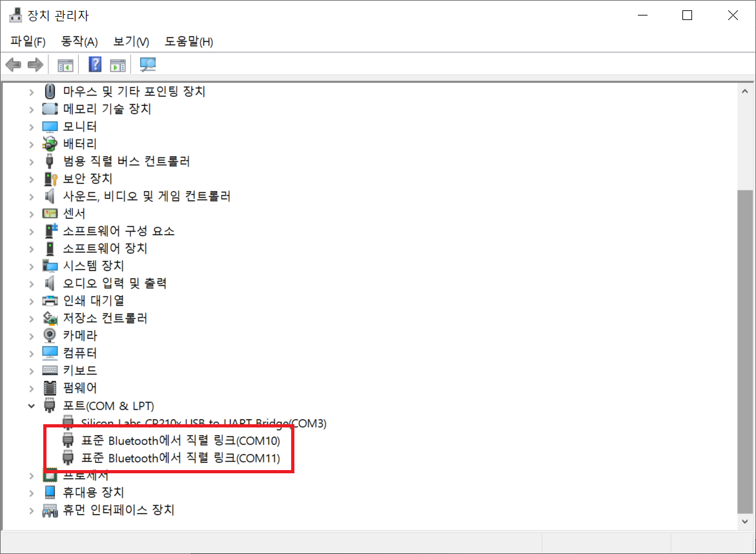Screen dimensions: 756x554
Task: Select the 컴퓨터 label
Action: 80,353
